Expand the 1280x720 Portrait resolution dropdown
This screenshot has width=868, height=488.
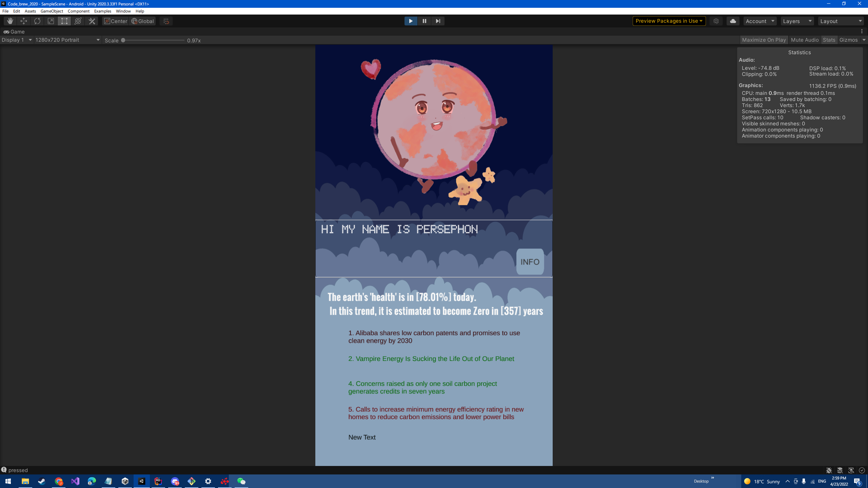[x=68, y=40]
